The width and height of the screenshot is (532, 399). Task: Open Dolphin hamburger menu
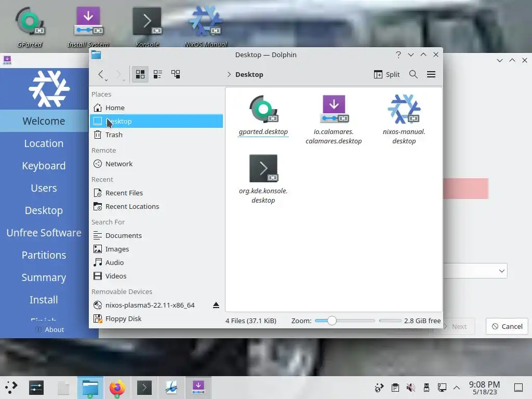(431, 74)
